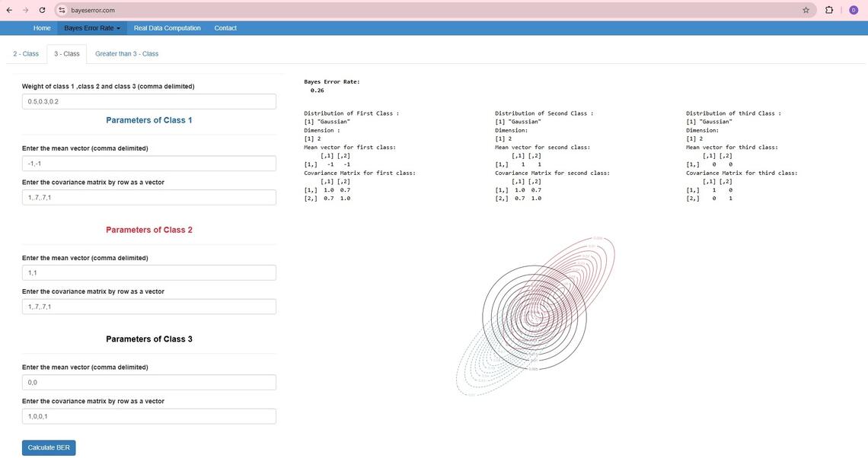Switch to Greater than 3 - Class tab
The width and height of the screenshot is (868, 458).
click(x=126, y=54)
